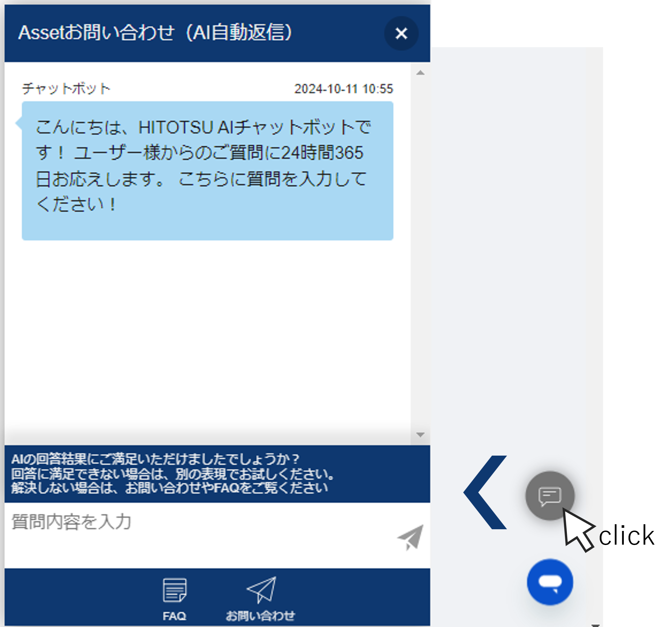This screenshot has width=672, height=627.
Task: Click the chat scrollbar up arrow
Action: tap(420, 73)
